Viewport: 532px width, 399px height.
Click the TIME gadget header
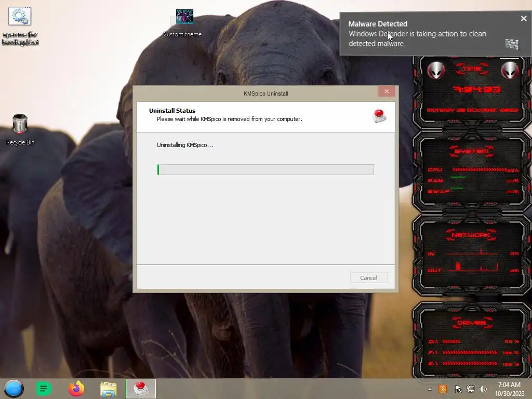472,69
